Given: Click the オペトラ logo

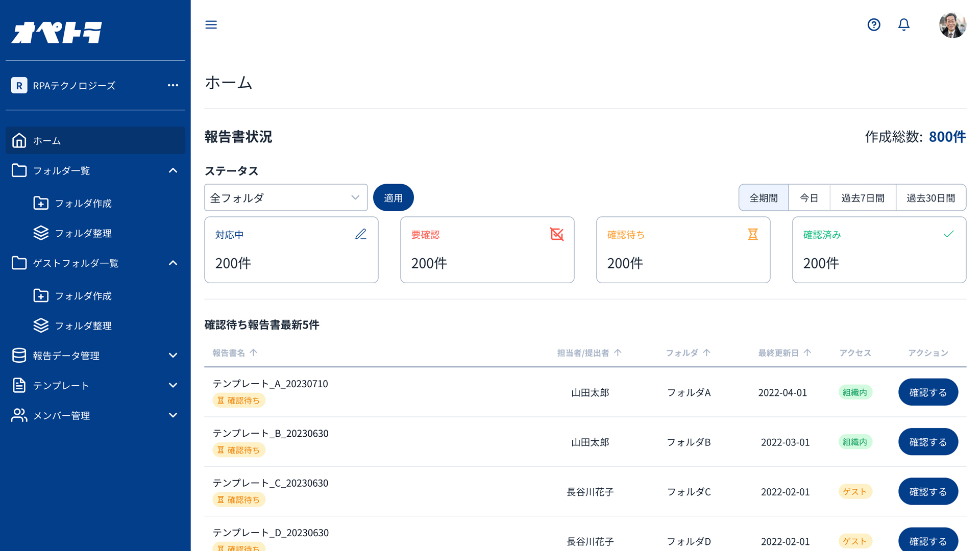Looking at the screenshot, I should [x=57, y=32].
